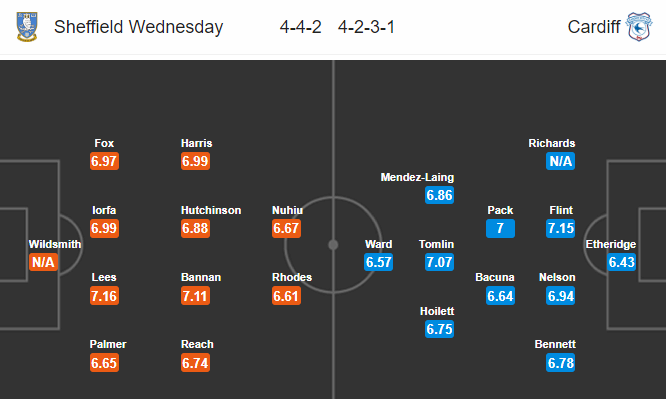Select the 4-2-3-1 formation label
Viewport: 666px width, 399px height.
[x=366, y=27]
